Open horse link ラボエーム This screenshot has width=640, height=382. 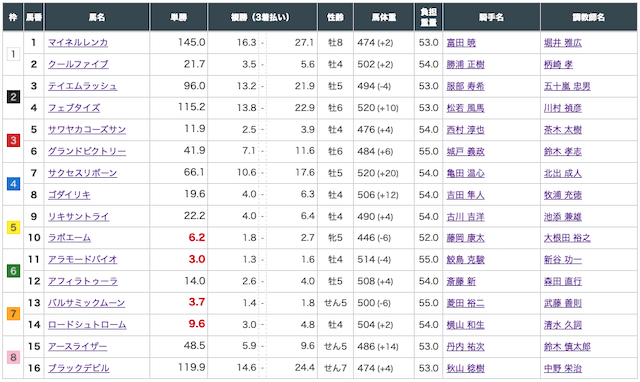(x=69, y=238)
